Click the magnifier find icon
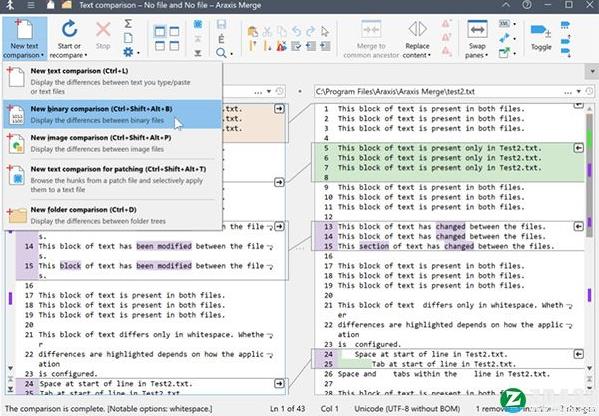This screenshot has height=416, width=599. click(x=221, y=53)
